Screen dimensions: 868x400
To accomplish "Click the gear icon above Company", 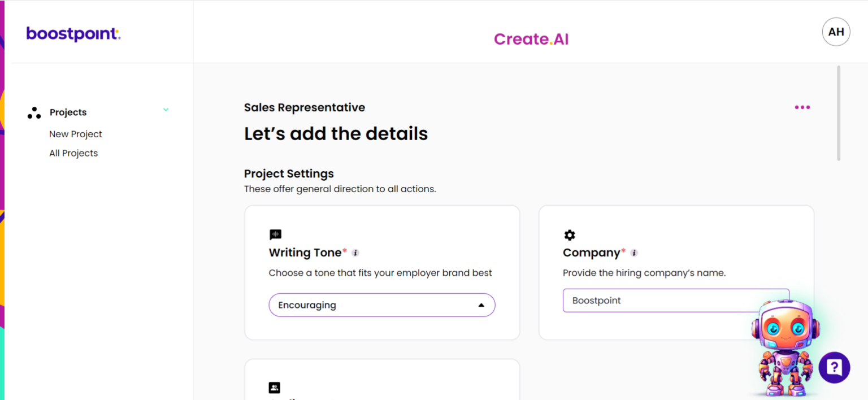I will 569,234.
